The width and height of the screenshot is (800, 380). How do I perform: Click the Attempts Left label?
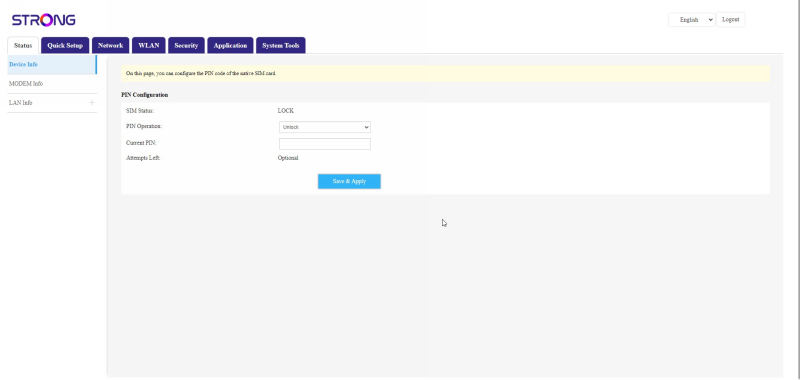point(143,158)
